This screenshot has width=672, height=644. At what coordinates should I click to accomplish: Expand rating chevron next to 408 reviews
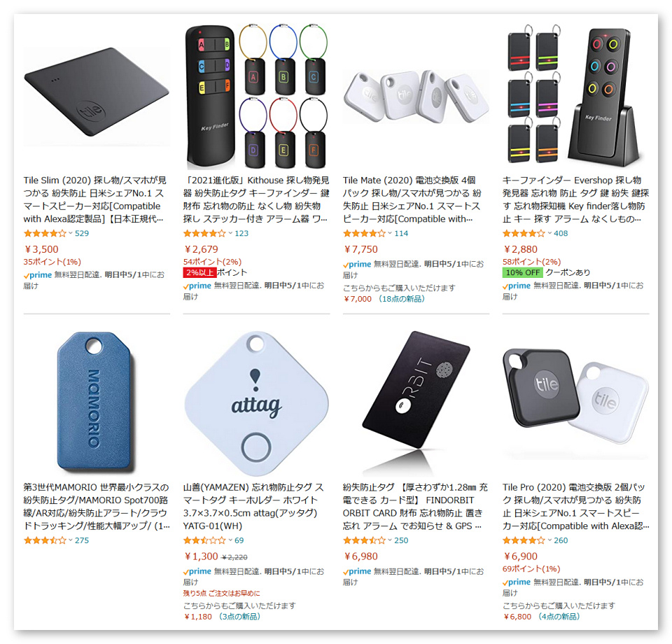550,233
